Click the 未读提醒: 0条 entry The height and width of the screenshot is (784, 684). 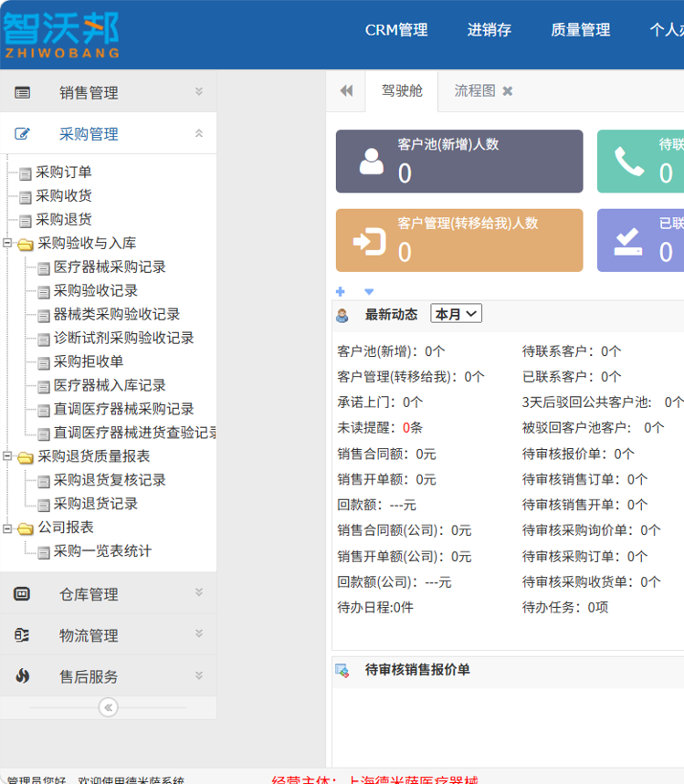click(380, 428)
